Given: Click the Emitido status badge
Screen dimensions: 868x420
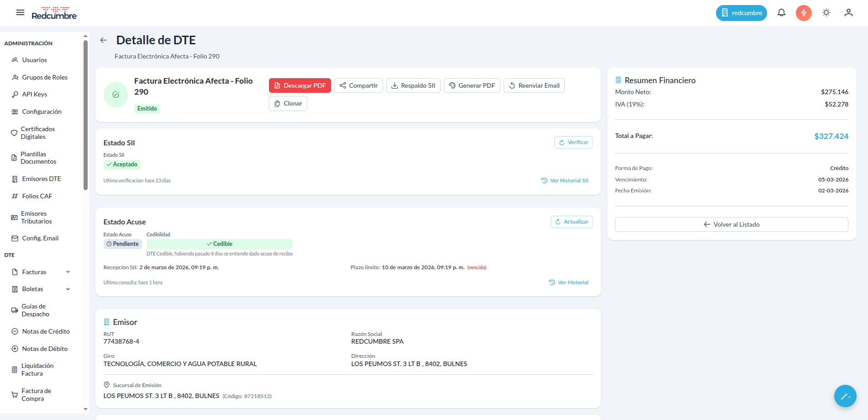Looking at the screenshot, I should (x=147, y=109).
